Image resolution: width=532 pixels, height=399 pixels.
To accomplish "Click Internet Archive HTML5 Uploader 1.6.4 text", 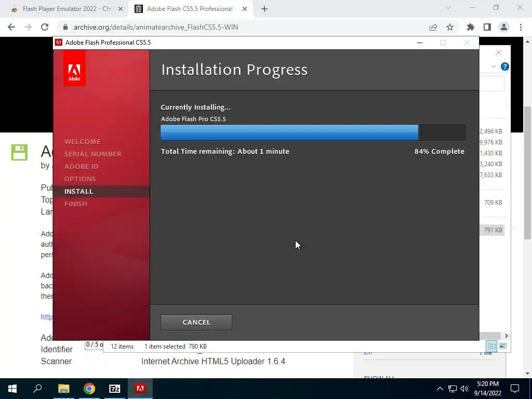I will point(213,362).
